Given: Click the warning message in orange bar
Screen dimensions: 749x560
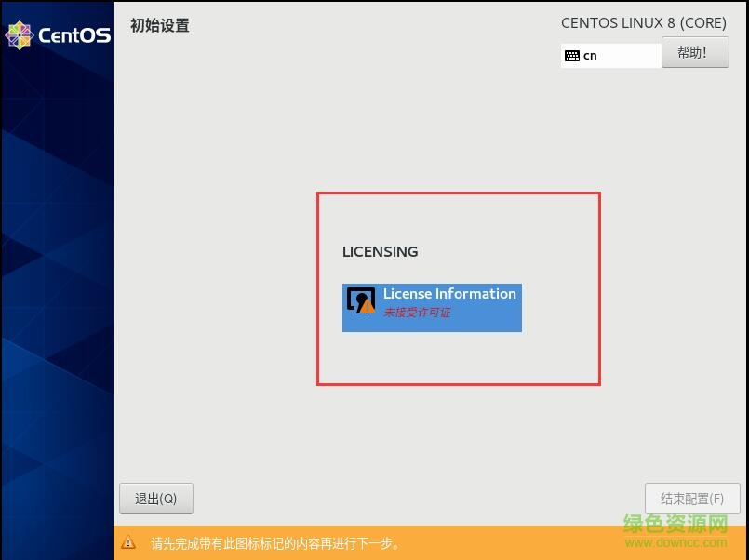Looking at the screenshot, I should tap(275, 543).
